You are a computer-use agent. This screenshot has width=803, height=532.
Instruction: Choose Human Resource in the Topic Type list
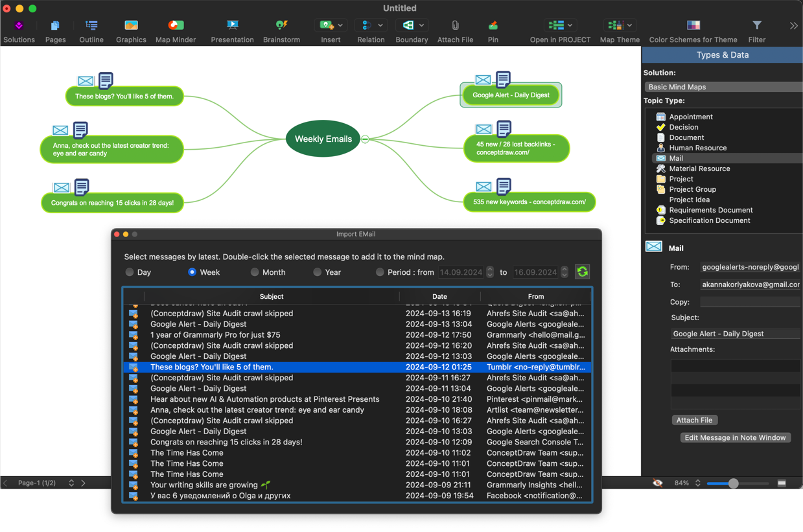(697, 148)
